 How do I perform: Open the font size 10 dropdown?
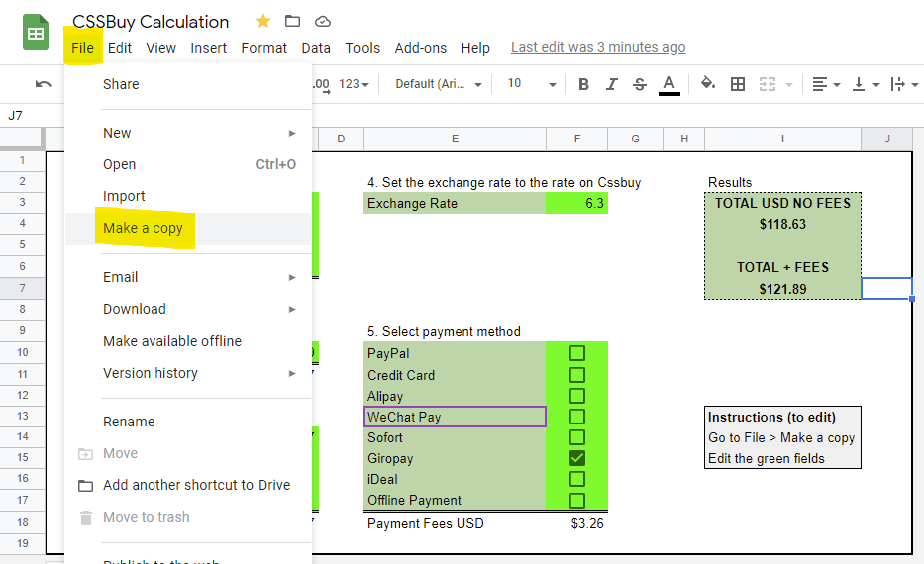532,84
